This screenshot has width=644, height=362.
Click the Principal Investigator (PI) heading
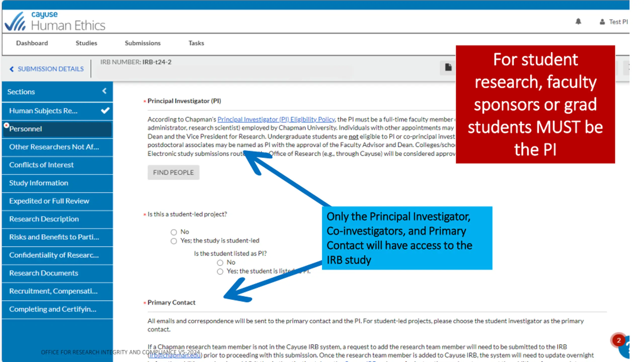(184, 101)
